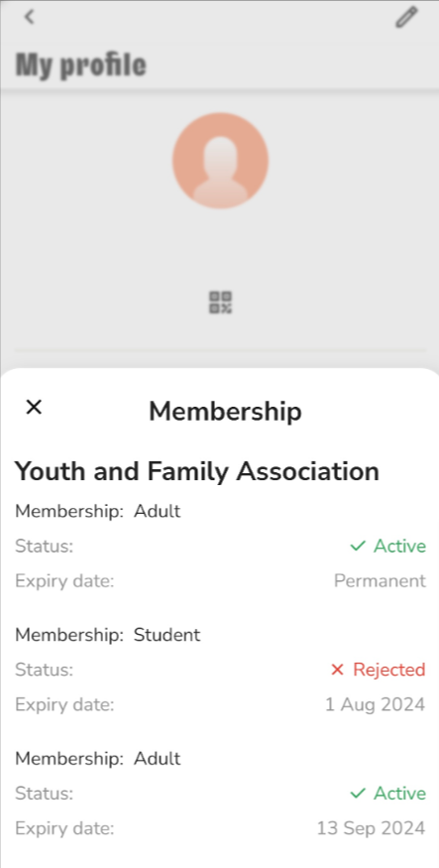439x868 pixels.
Task: Close the Membership sheet with X
Action: point(34,407)
